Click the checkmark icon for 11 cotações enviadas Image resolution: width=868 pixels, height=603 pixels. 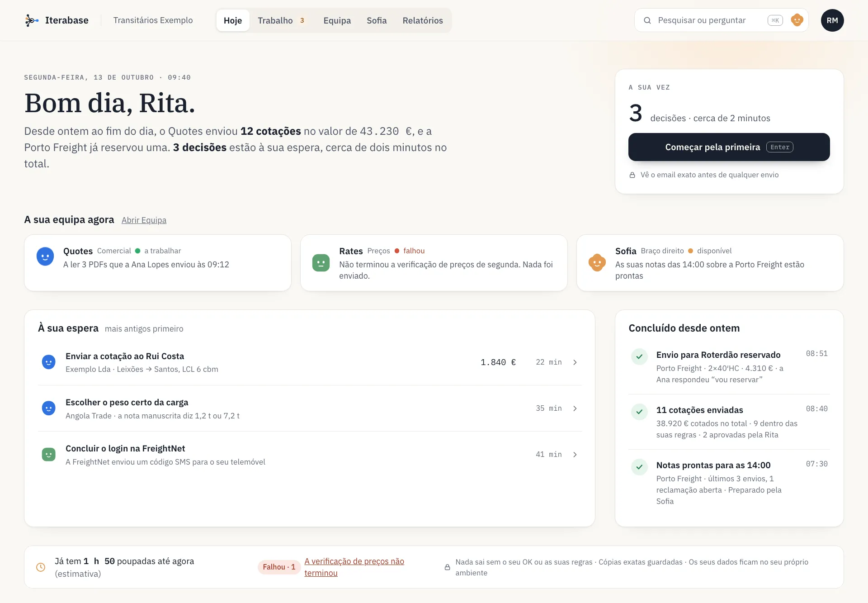(639, 412)
